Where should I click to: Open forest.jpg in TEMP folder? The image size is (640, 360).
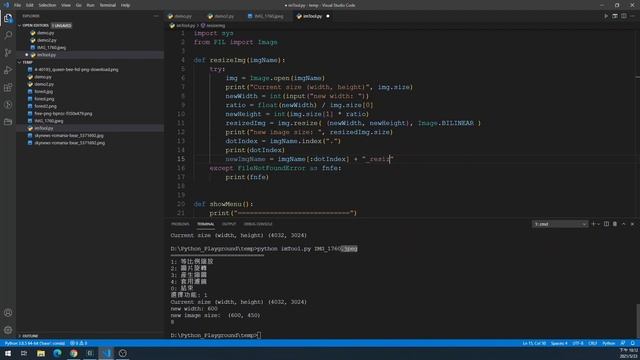[x=44, y=91]
